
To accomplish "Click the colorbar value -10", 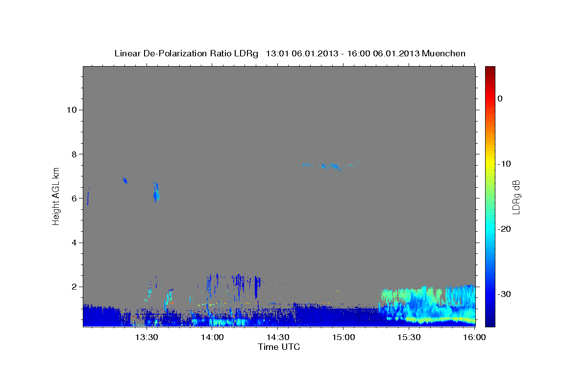I will point(504,164).
